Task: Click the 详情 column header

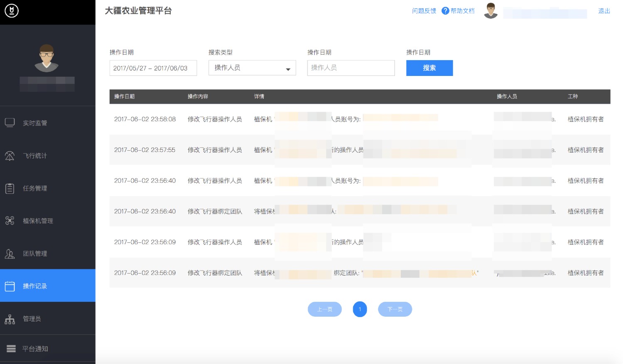Action: point(259,96)
